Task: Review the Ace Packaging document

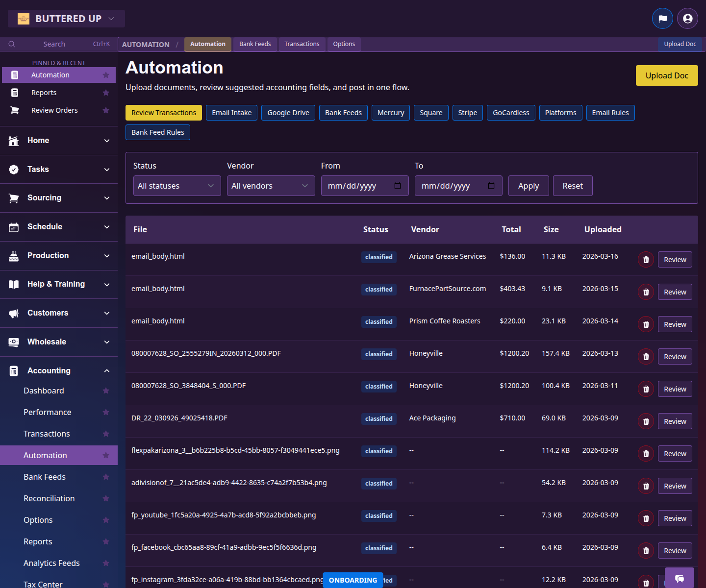Action: click(x=675, y=421)
